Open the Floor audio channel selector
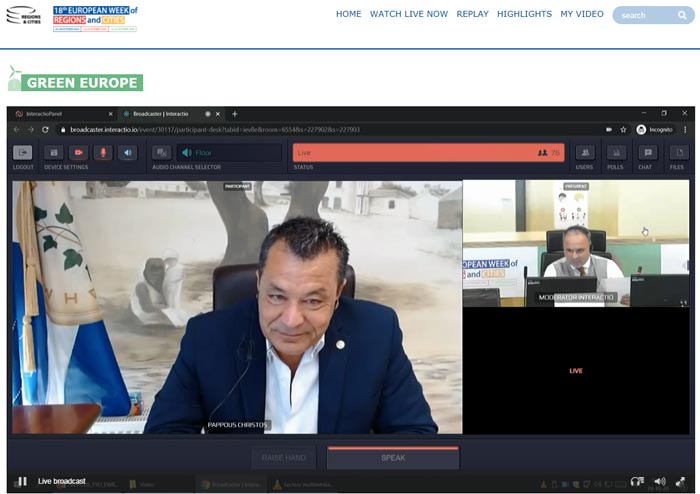The width and height of the screenshot is (700, 494). point(229,153)
